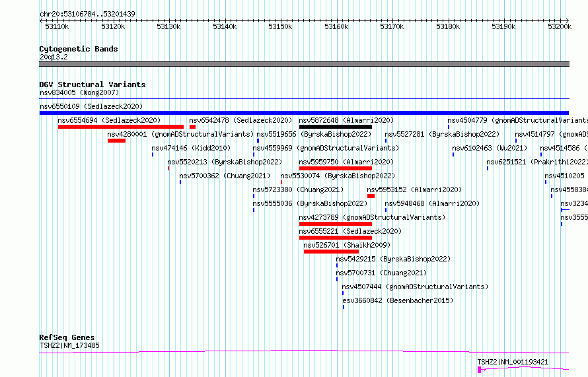The height and width of the screenshot is (377, 588).
Task: Select the nsv526701 (Shaikh2009) label
Action: 348,245
